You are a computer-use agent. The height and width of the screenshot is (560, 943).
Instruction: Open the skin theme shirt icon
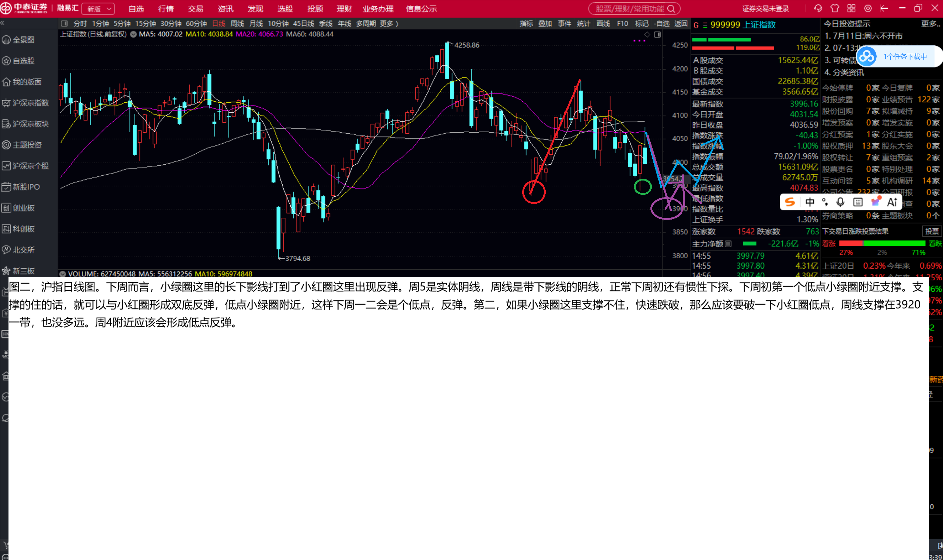pos(835,8)
